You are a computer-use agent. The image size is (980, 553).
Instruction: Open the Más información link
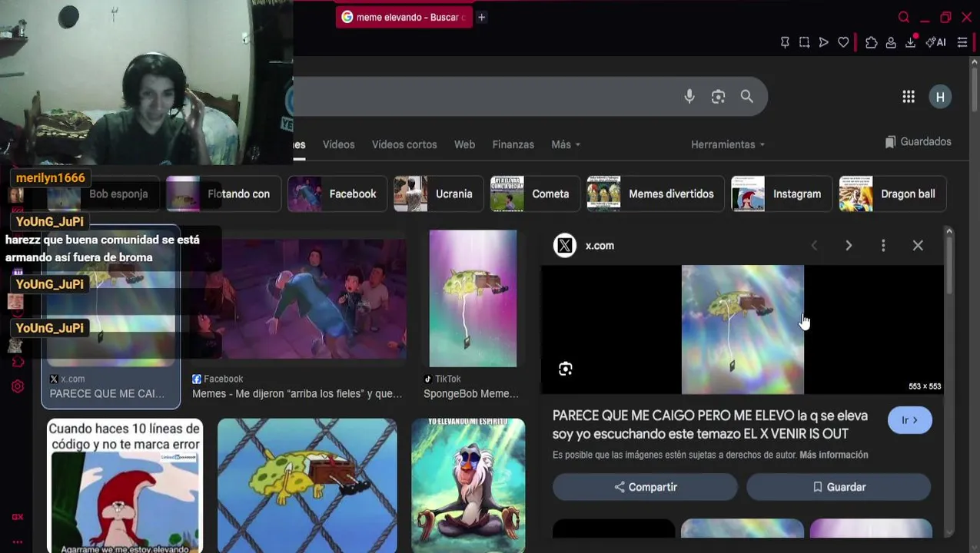pyautogui.click(x=834, y=455)
